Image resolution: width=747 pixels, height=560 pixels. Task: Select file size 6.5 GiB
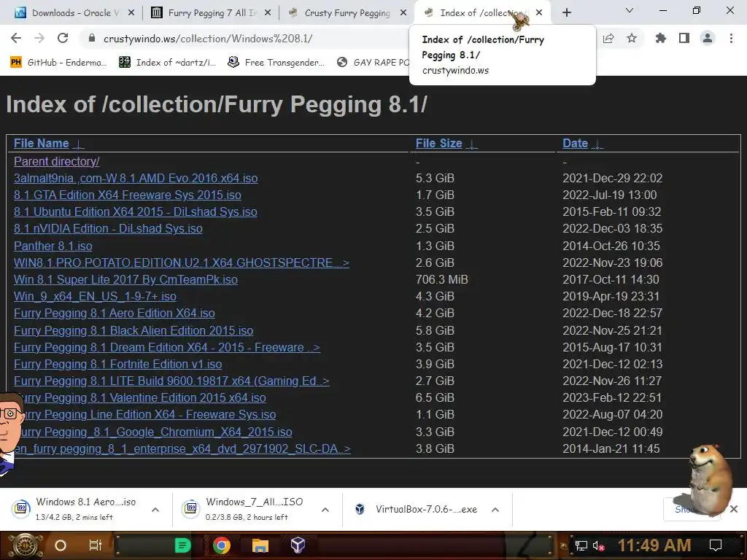coord(435,397)
